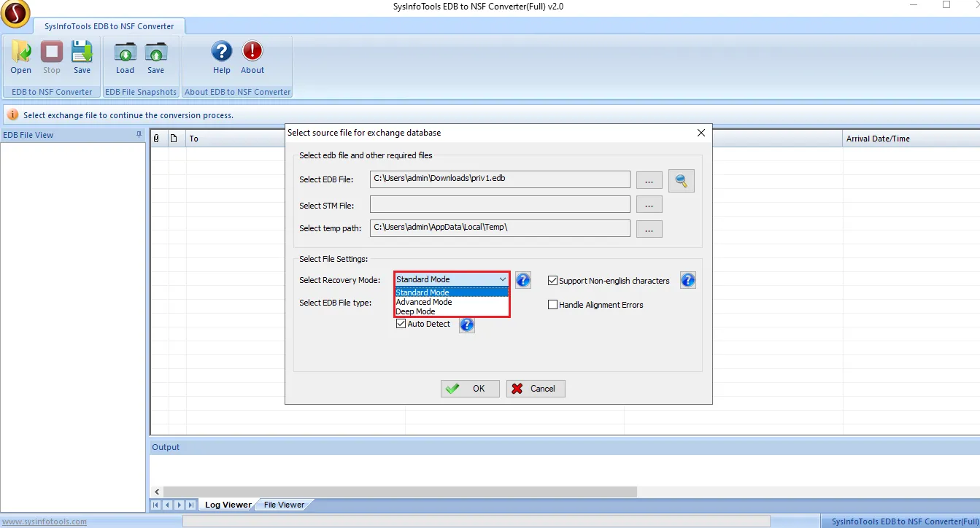Switch to the Log Viewer tab

pos(228,505)
